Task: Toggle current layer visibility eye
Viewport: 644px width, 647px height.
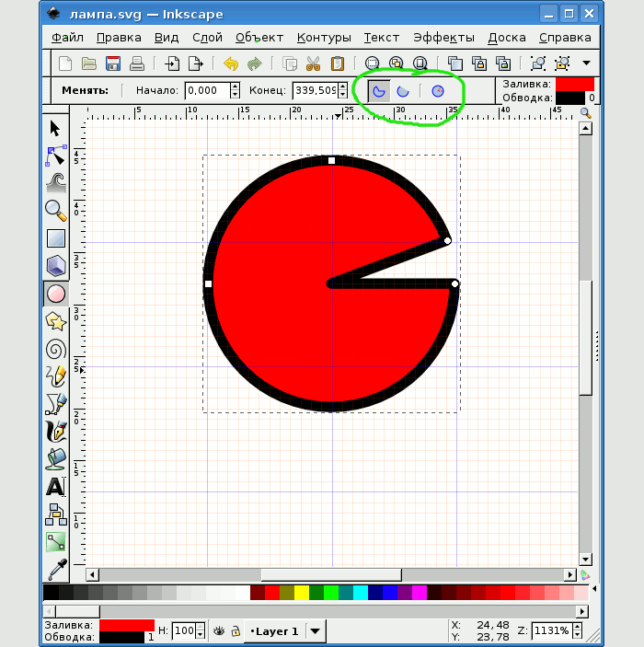Action: tap(219, 631)
